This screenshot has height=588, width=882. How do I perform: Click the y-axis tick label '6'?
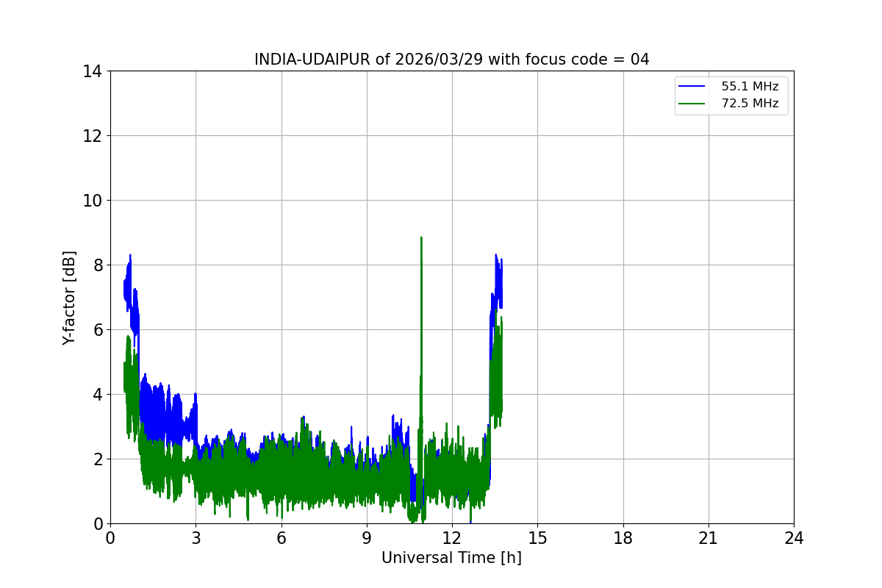pos(97,330)
